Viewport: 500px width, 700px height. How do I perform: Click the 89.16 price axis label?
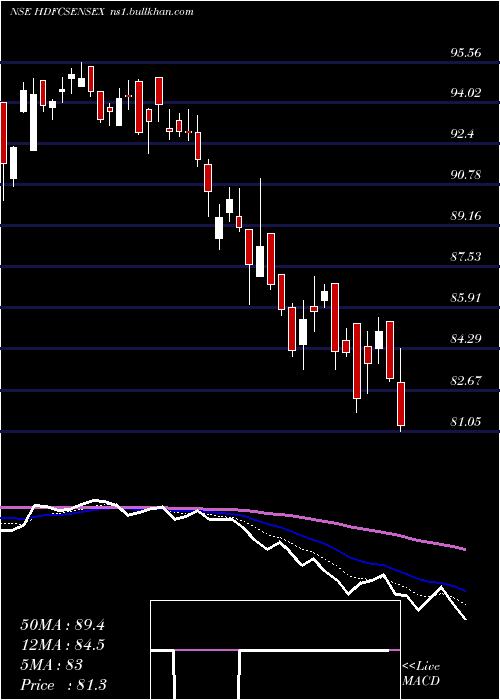(x=466, y=216)
